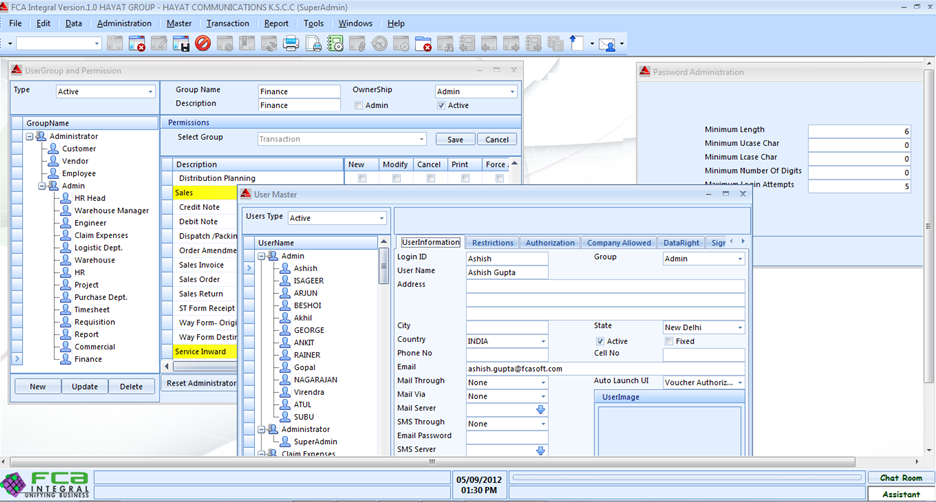This screenshot has width=936, height=502.
Task: Click the blue down arrow beside SMS Server
Action: tap(541, 450)
